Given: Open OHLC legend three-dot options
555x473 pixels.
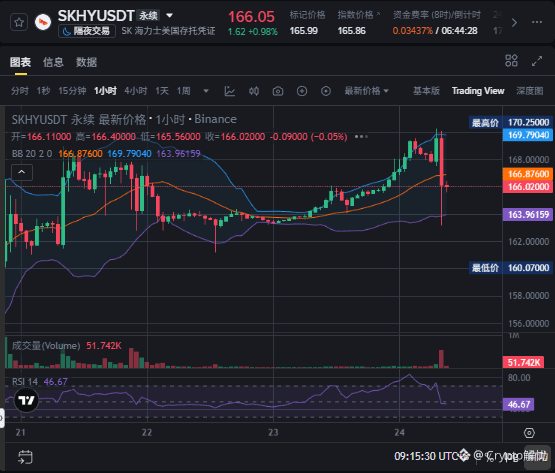Looking at the screenshot, I should tap(361, 136).
